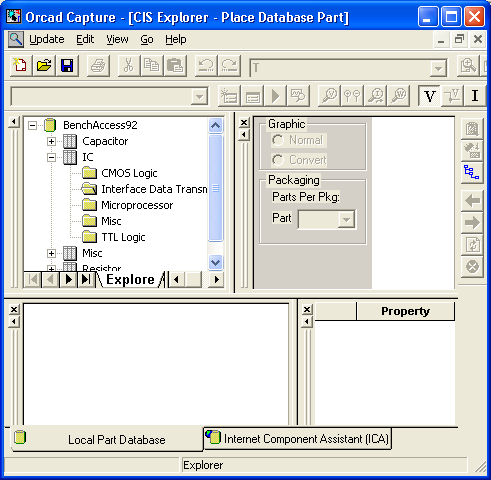Click the Open folder toolbar icon

[44, 65]
